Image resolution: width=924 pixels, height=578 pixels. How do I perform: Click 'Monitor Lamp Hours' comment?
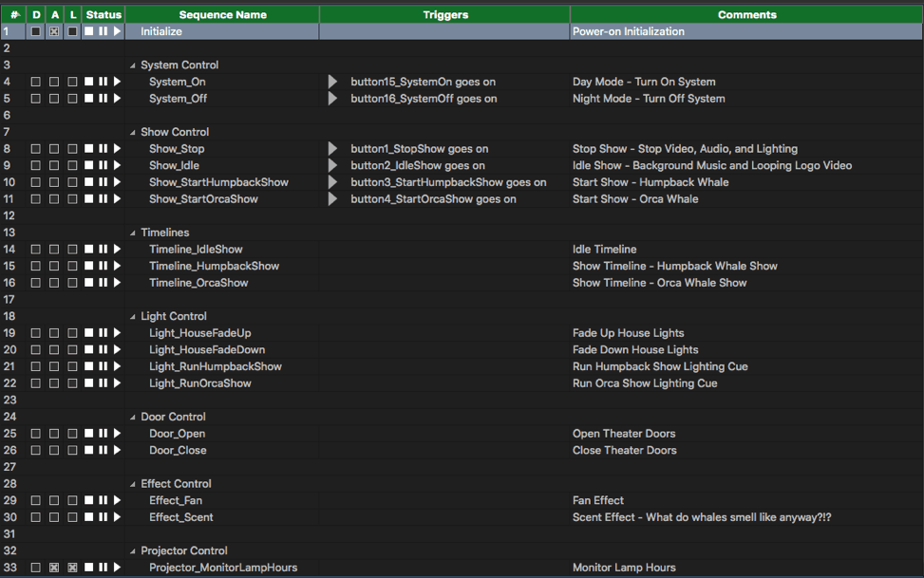coord(624,568)
